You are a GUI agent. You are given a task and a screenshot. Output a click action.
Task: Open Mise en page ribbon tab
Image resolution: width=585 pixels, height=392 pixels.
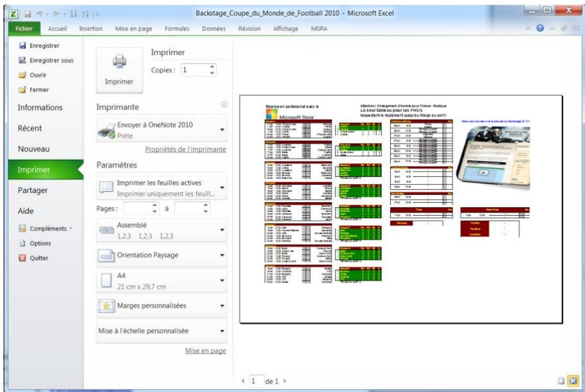pos(134,29)
